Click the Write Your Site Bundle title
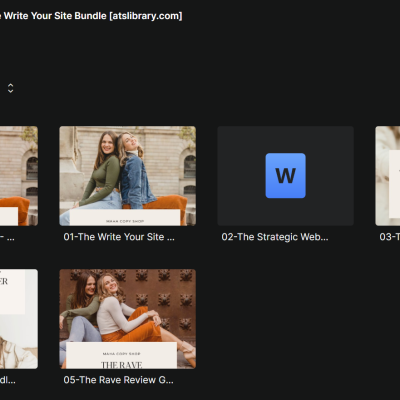This screenshot has width=400, height=400. pos(91,16)
